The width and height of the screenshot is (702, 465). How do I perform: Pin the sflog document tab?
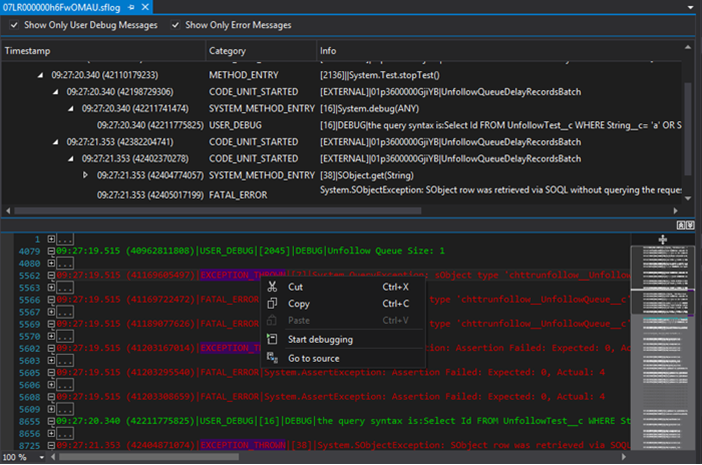click(x=131, y=7)
